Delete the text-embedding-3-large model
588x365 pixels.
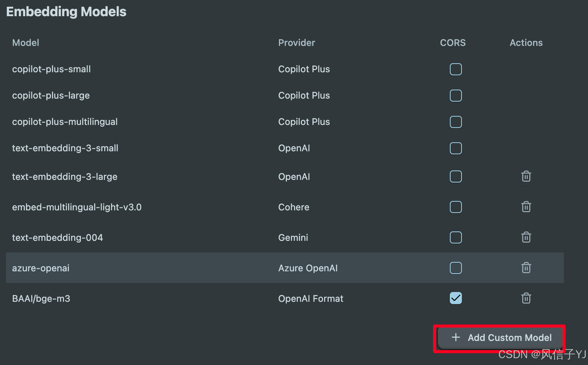(x=526, y=176)
